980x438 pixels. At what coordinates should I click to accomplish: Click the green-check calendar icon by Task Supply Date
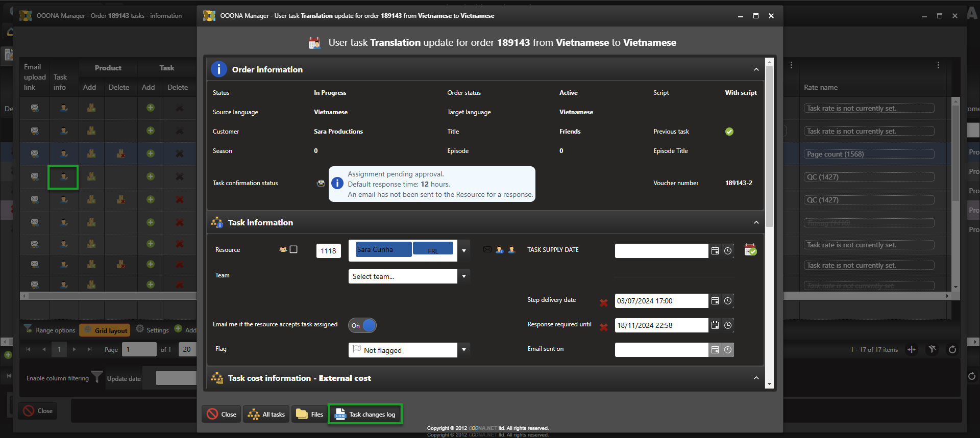(x=750, y=250)
